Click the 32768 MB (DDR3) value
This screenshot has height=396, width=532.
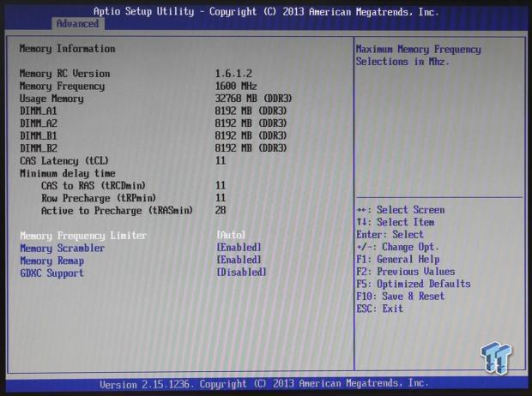[x=253, y=99]
